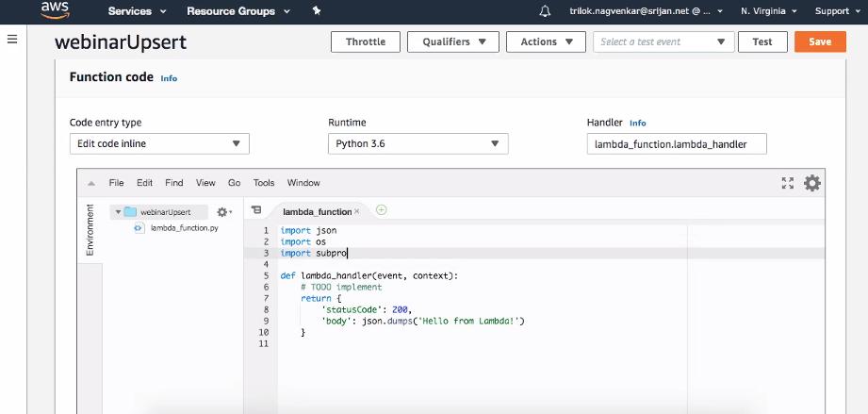Screen dimensions: 868x414
Task: Click the lambda_function.py file icon
Action: pyautogui.click(x=139, y=228)
